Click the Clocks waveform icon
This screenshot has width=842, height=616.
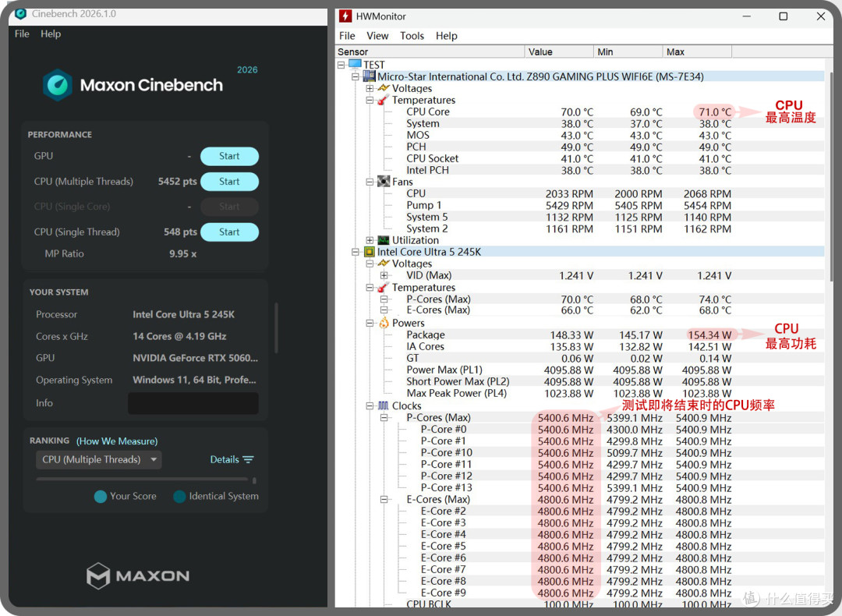click(384, 405)
